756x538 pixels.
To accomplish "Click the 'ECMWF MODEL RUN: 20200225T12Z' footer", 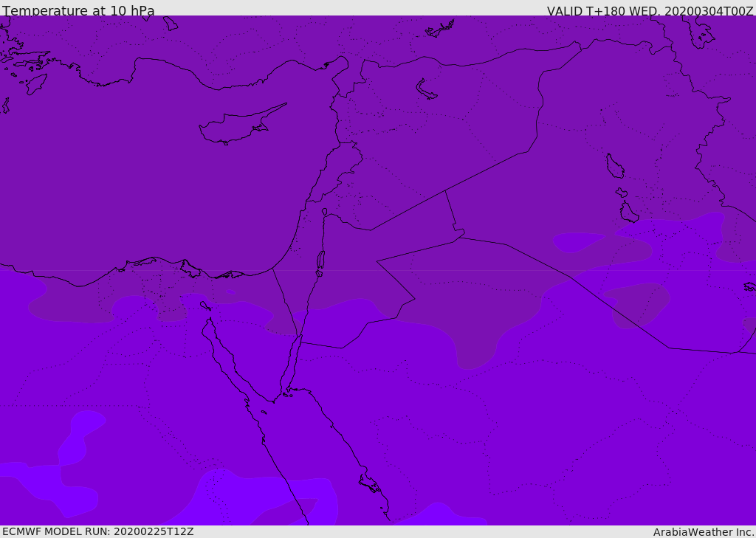I will (98, 531).
